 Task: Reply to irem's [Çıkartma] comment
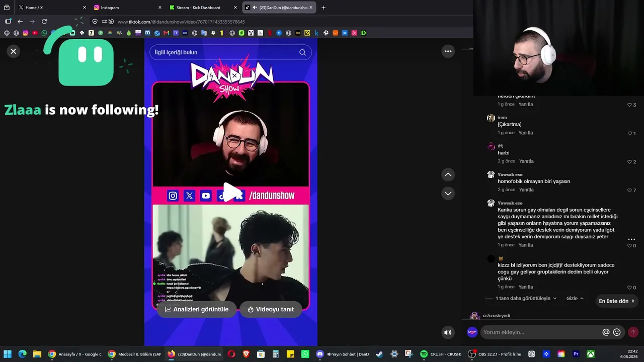[x=526, y=133]
